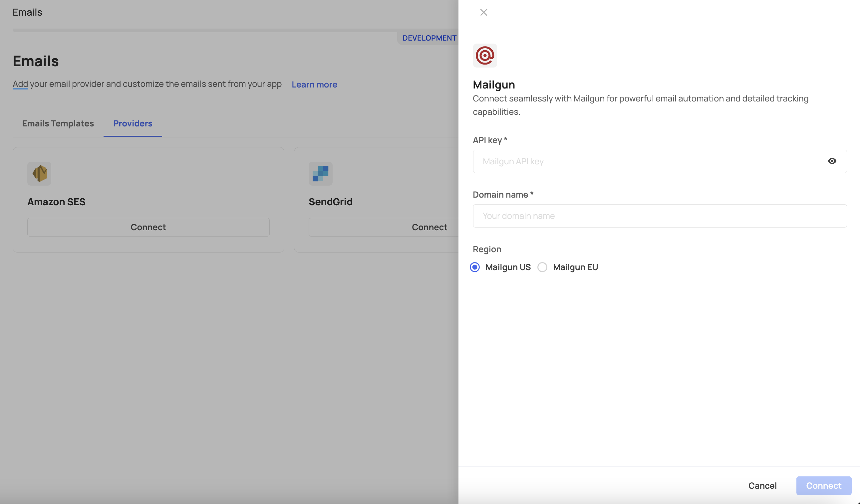This screenshot has width=860, height=504.
Task: Click the SendGrid card title
Action: pyautogui.click(x=330, y=202)
